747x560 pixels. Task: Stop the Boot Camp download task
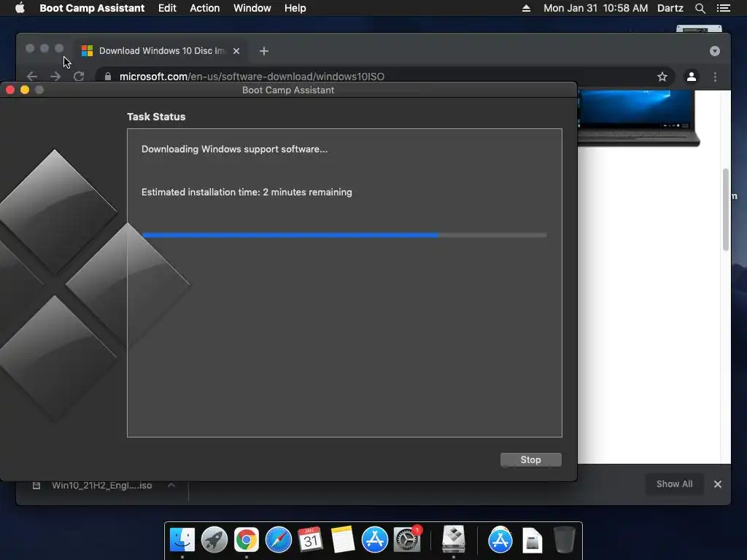click(x=531, y=459)
